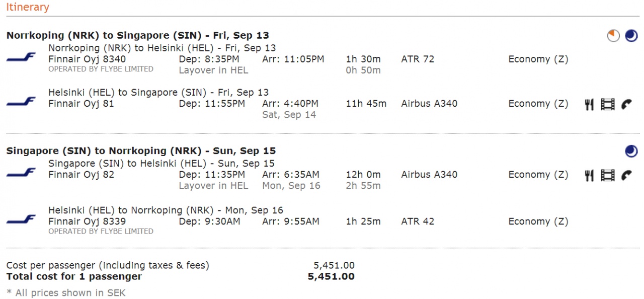
Task: Click the overnight moon icon for outbound trip
Action: click(631, 36)
